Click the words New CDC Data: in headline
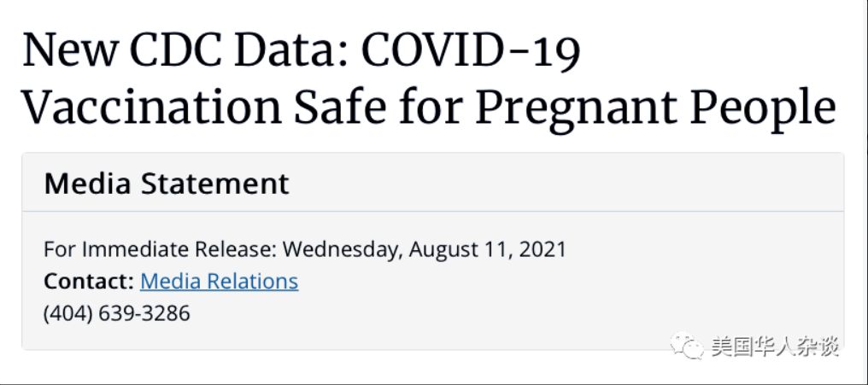Screen dimensions: 868x385 (185, 50)
